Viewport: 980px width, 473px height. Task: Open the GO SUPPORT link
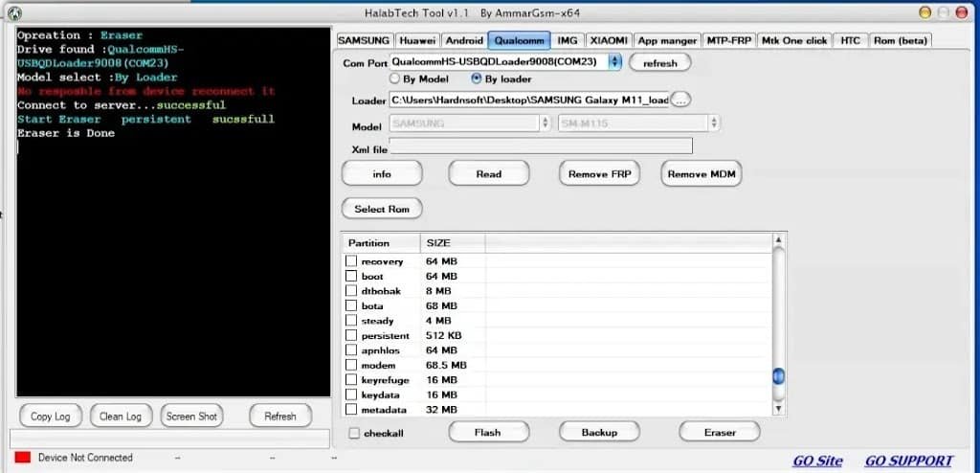point(909,462)
